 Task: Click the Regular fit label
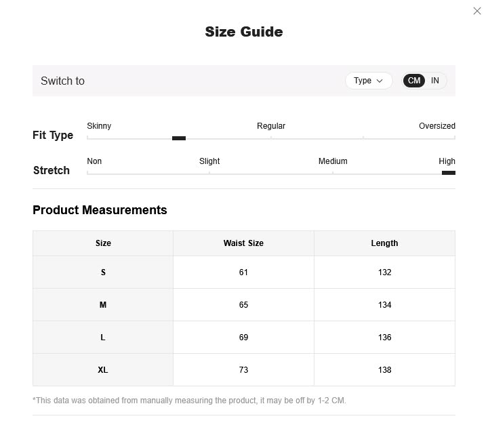271,126
